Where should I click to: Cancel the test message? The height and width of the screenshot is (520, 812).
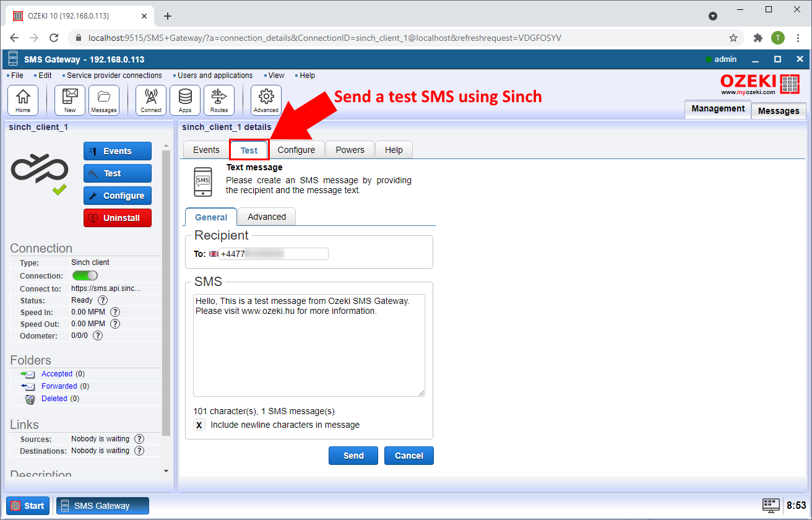[x=409, y=456]
